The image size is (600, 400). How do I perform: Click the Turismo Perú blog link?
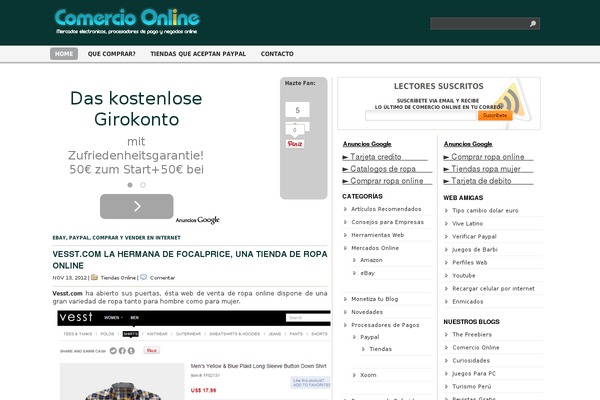pyautogui.click(x=472, y=387)
